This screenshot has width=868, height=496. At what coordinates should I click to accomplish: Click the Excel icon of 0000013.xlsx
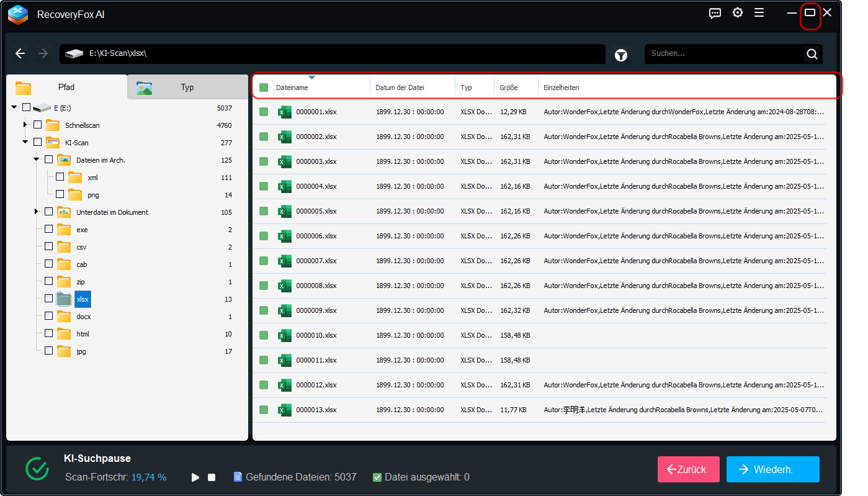pos(285,410)
